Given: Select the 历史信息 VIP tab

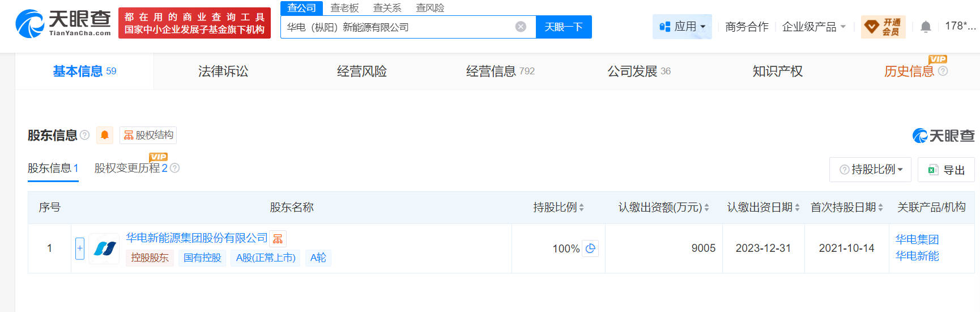Looking at the screenshot, I should tap(909, 71).
